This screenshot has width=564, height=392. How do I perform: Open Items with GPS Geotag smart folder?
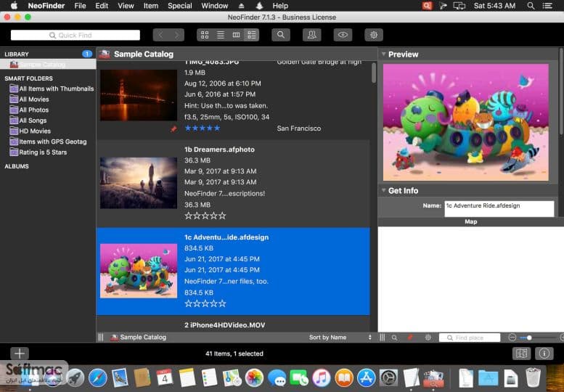(x=48, y=142)
